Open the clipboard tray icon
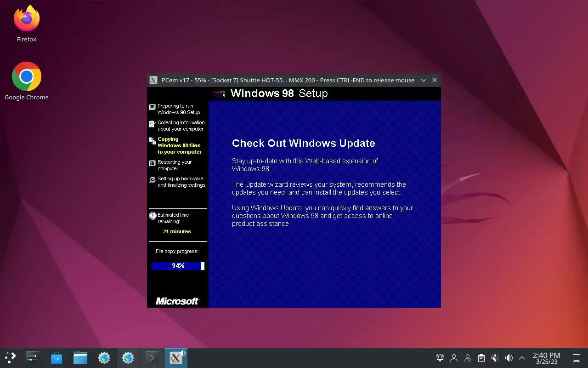The image size is (588, 368). (481, 358)
